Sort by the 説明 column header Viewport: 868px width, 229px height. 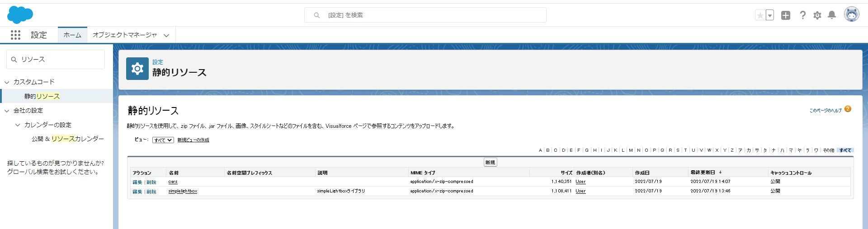pyautogui.click(x=322, y=173)
